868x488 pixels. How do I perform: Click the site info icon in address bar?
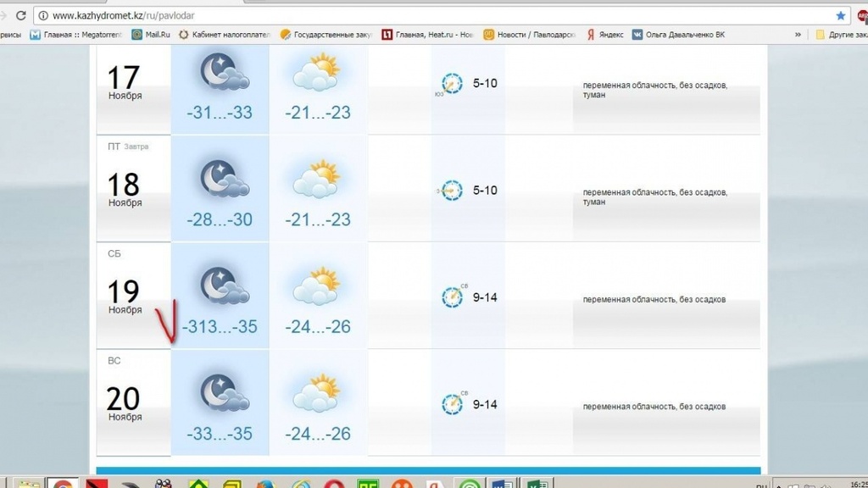[42, 15]
